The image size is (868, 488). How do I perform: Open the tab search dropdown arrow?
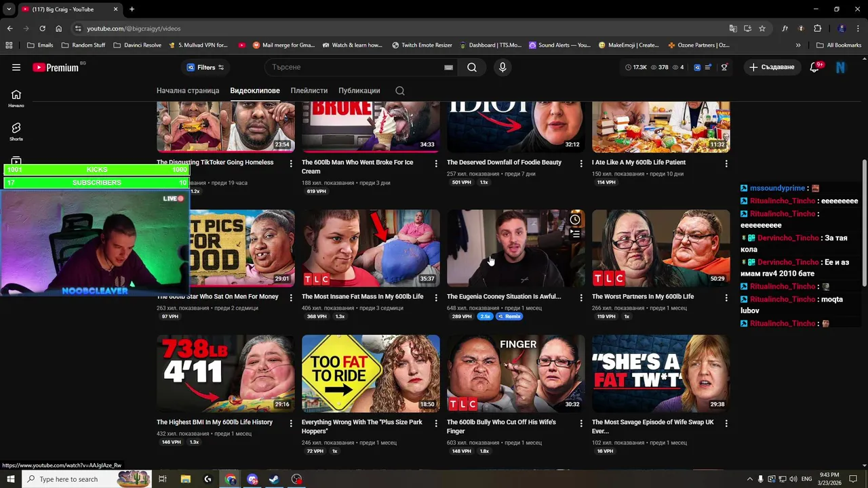pos(9,9)
